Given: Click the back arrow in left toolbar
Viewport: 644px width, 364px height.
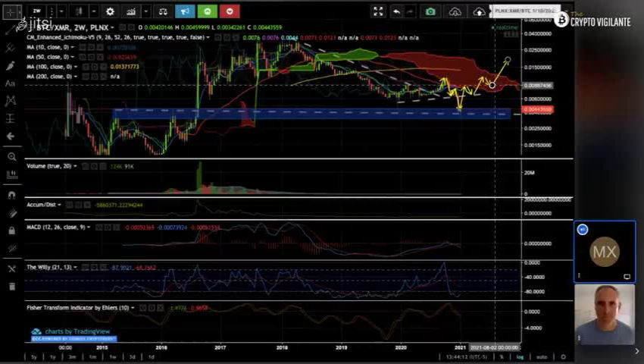Looking at the screenshot, I should tap(11, 136).
